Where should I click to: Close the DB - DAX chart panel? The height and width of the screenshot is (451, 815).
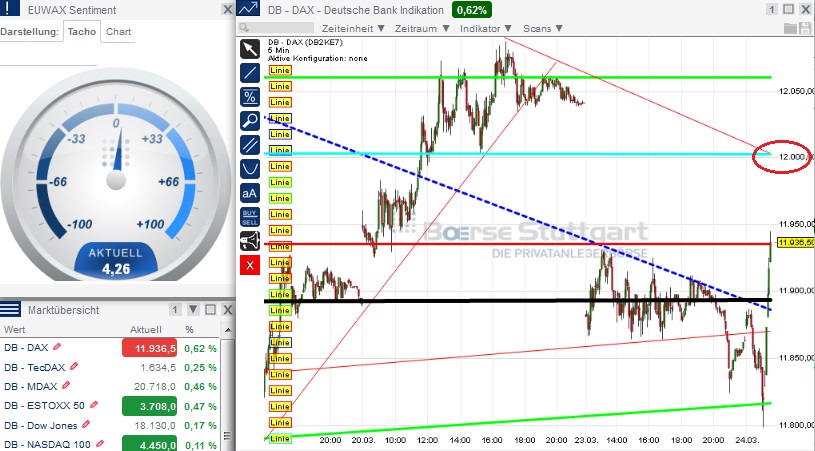click(805, 9)
